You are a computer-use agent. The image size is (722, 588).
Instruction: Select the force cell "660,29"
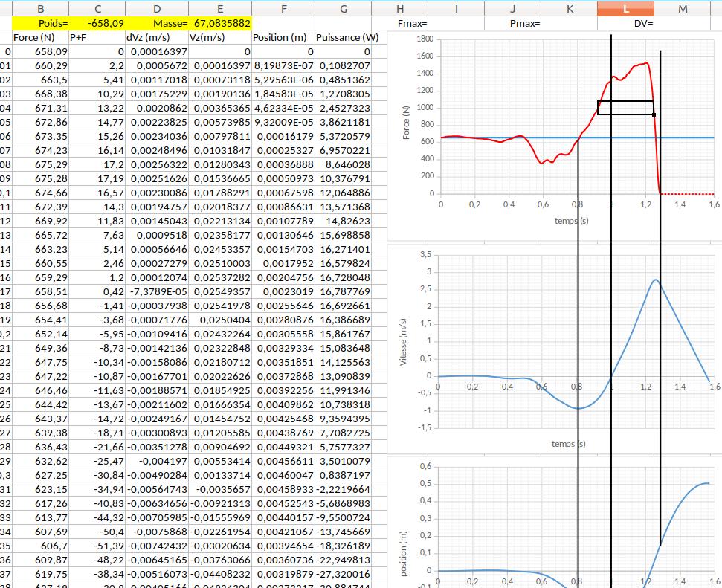coord(40,66)
